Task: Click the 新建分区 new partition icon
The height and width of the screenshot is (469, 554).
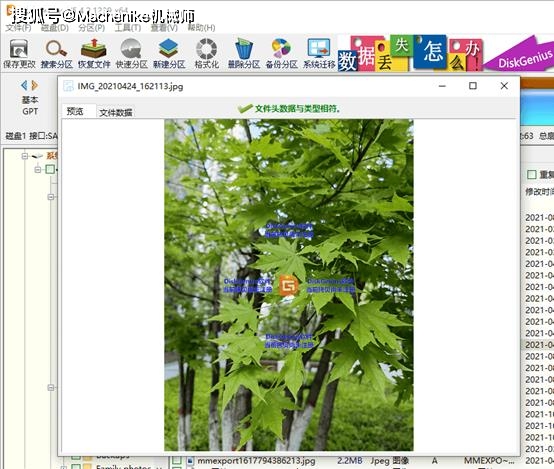Action: tap(169, 53)
